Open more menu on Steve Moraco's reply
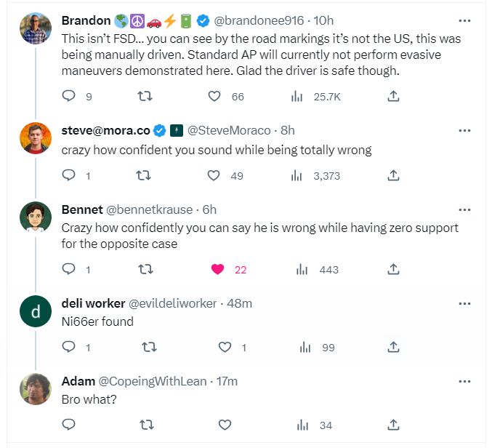492x448 pixels. (x=464, y=130)
